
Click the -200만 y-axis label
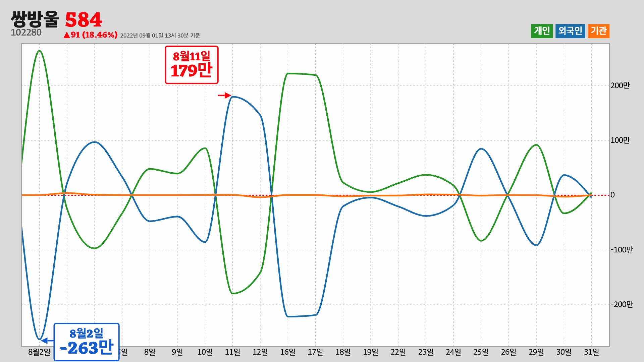tap(622, 304)
